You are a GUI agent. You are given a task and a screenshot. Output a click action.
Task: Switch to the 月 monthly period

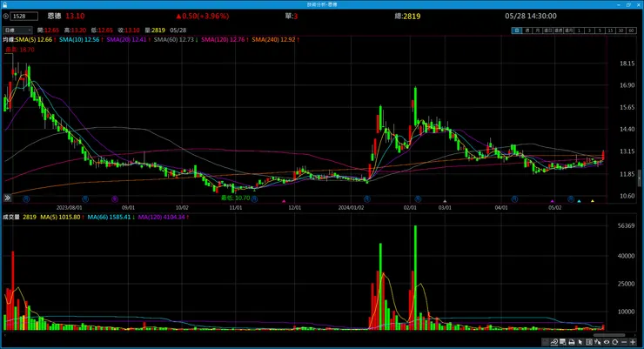tap(537, 30)
